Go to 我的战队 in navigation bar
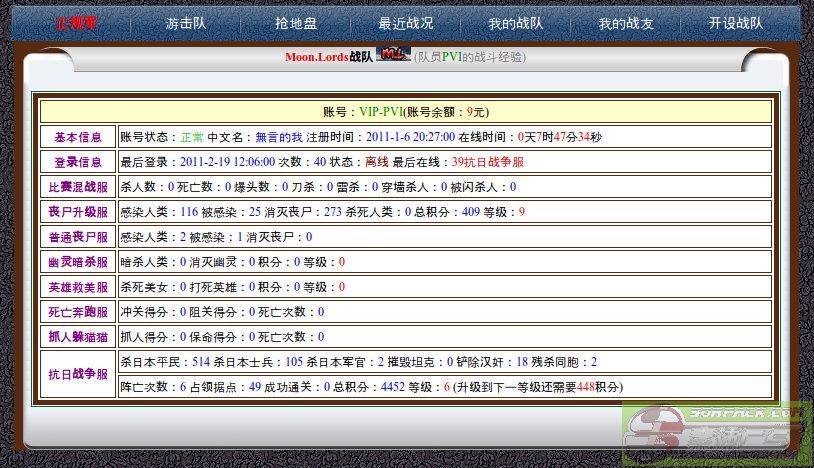 point(515,24)
